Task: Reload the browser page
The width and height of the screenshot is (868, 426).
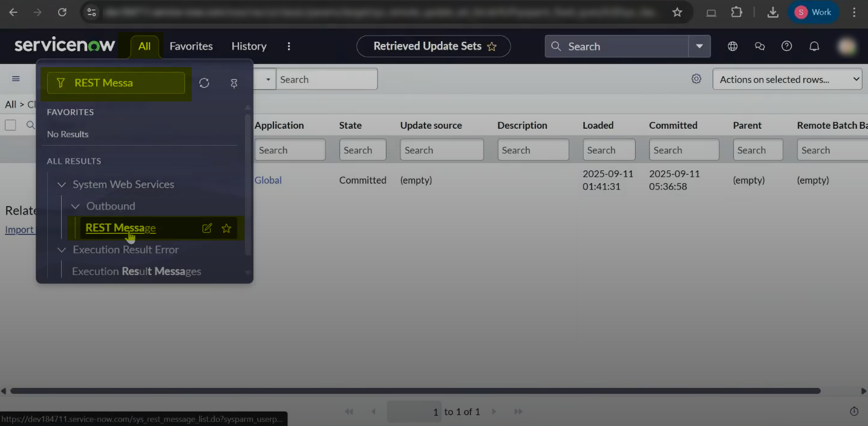Action: coord(62,12)
